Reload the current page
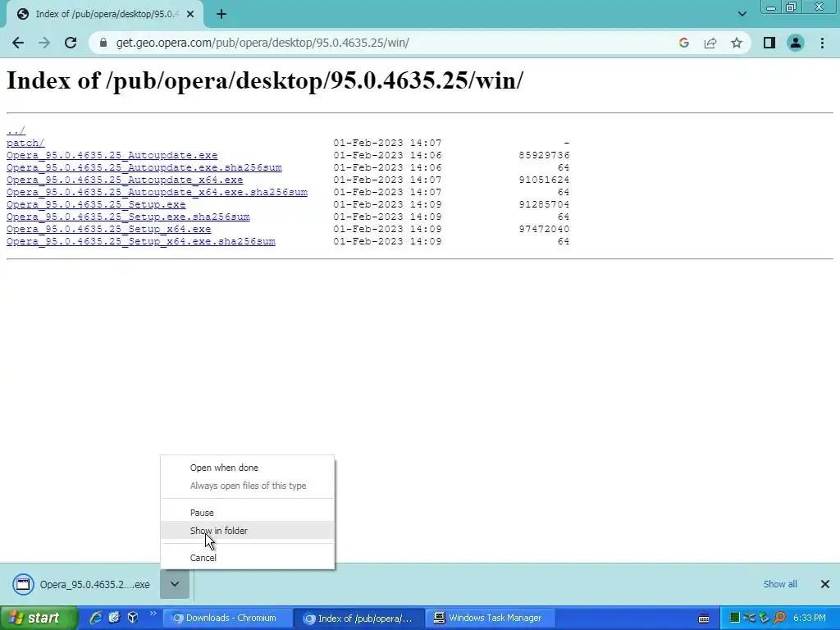Viewport: 840px width, 630px height. click(71, 43)
